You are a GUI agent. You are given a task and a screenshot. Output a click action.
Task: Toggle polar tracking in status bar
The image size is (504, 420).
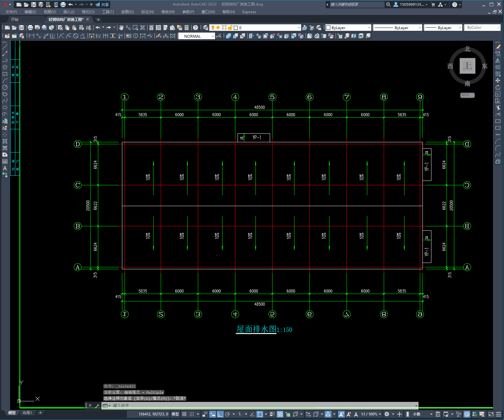pyautogui.click(x=228, y=414)
